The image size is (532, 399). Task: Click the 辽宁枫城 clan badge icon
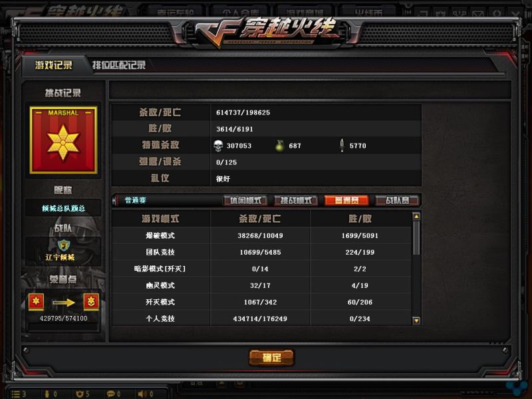[63, 245]
